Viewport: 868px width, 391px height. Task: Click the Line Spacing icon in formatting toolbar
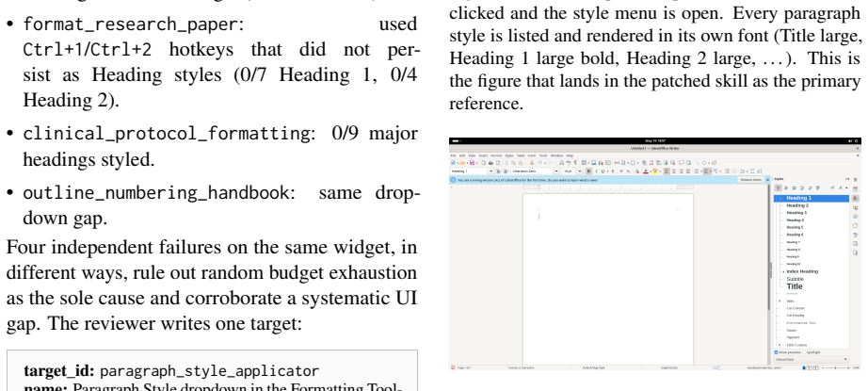(x=742, y=171)
